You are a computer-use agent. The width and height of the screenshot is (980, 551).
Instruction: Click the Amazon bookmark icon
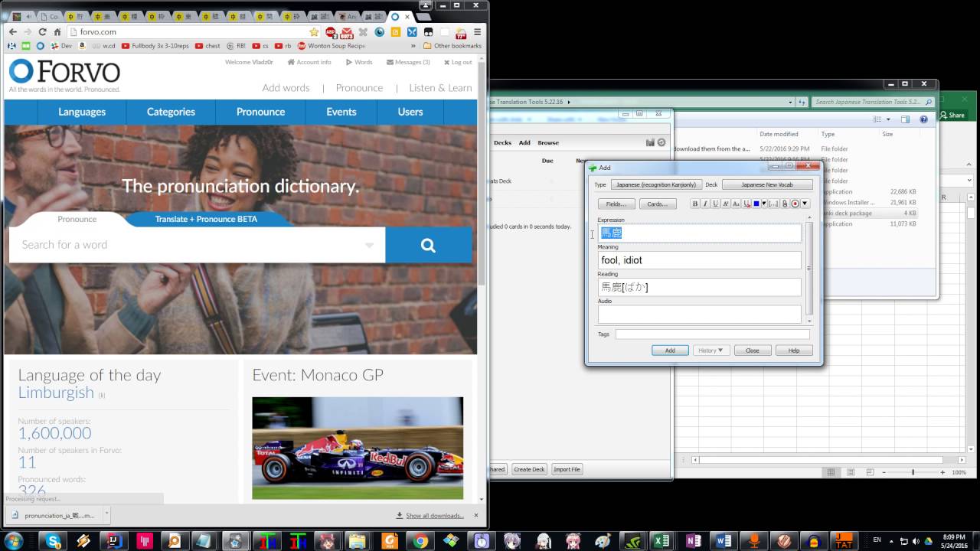[x=82, y=46]
